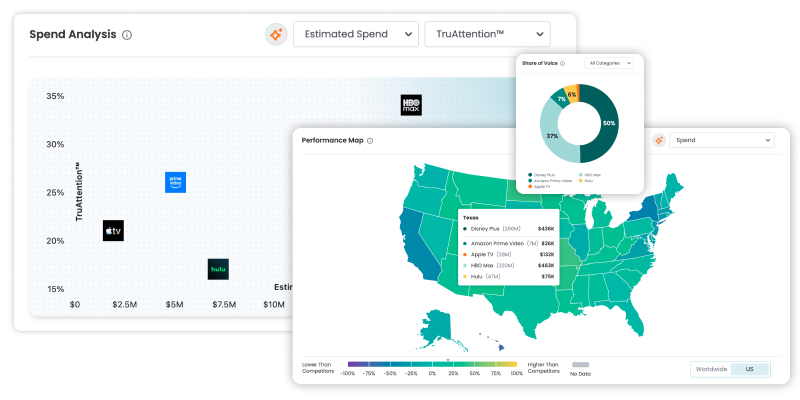This screenshot has width=800, height=400.
Task: Open the TruAttention™ dropdown
Action: (487, 34)
